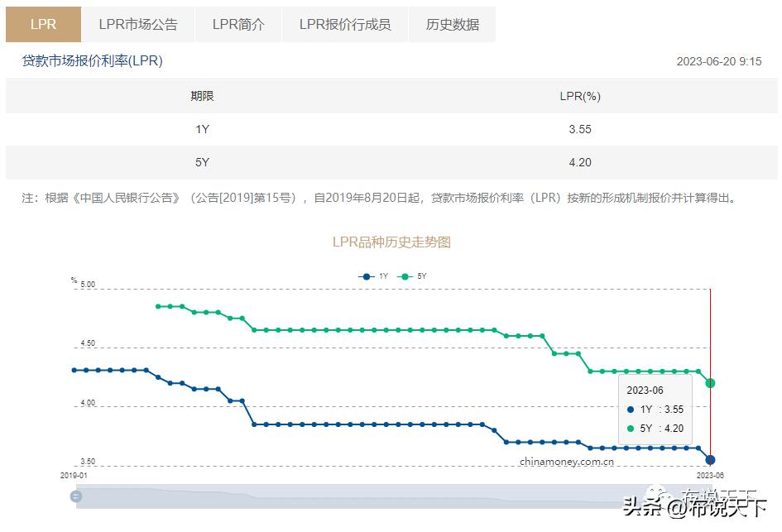782x532 pixels.
Task: Select the 1Y row showing 3.55
Action: click(x=391, y=129)
